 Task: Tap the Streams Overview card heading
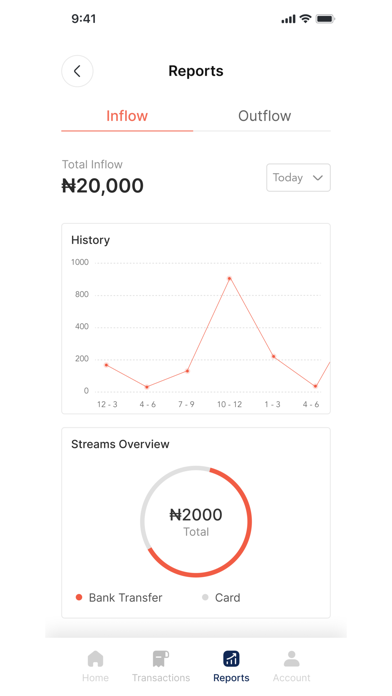click(x=120, y=444)
